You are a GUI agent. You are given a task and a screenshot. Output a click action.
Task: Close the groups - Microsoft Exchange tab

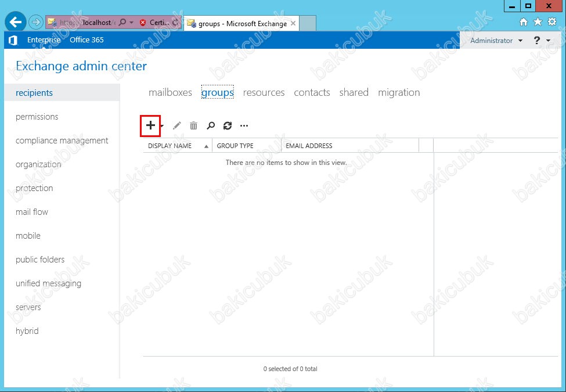click(293, 23)
